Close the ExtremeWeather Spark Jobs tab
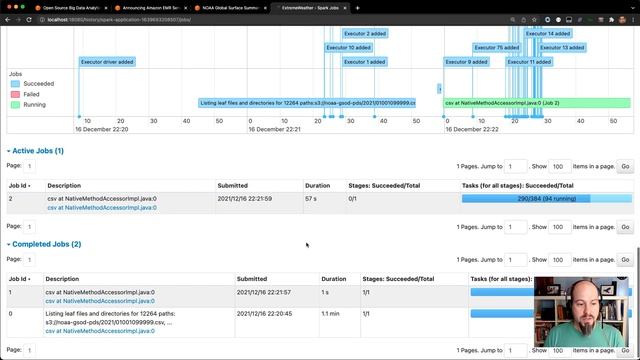Image resolution: width=640 pixels, height=360 pixels. [x=345, y=8]
